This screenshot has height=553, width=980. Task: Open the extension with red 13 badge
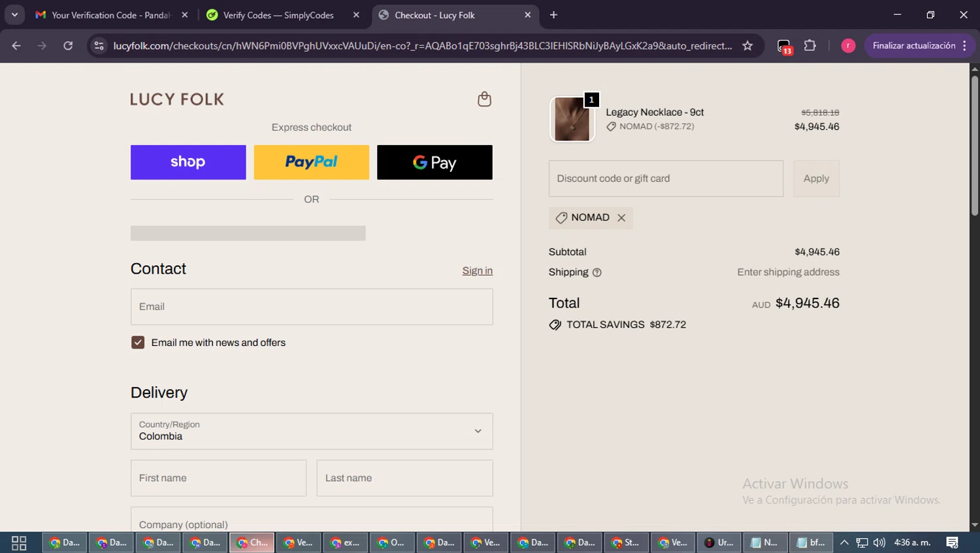coord(784,46)
